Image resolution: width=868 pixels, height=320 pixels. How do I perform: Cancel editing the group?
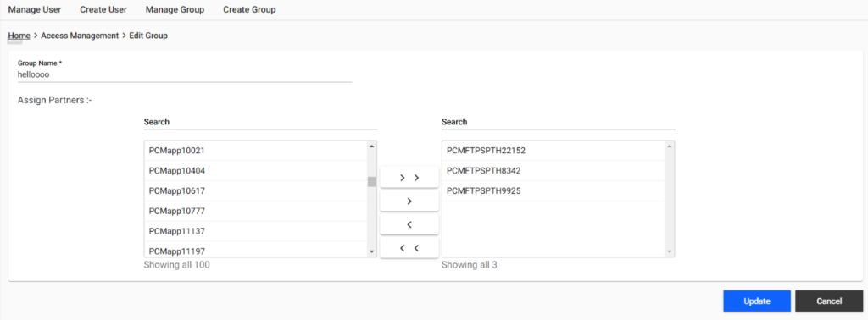click(829, 301)
